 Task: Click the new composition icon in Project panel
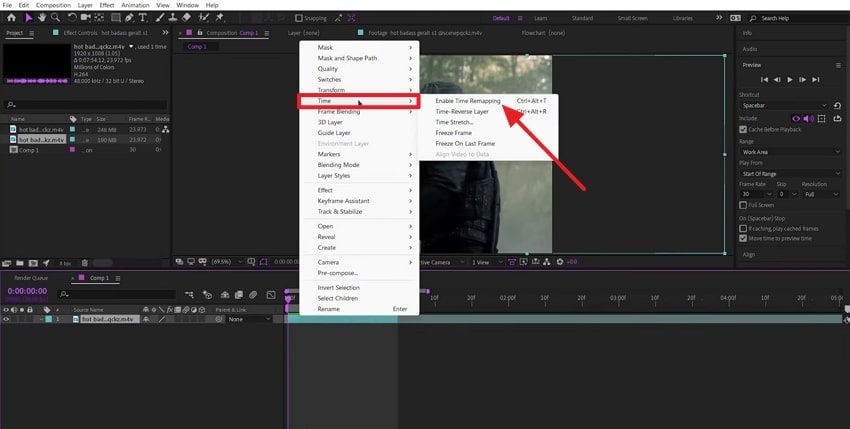click(x=33, y=263)
